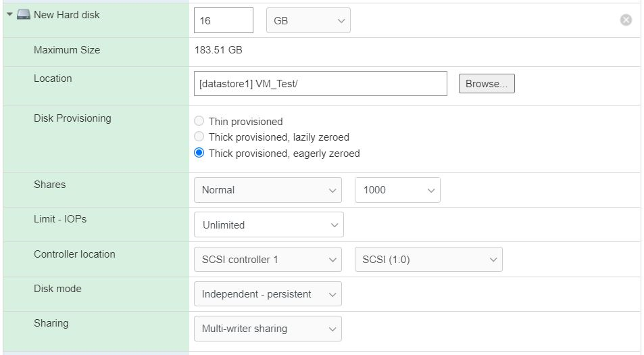
Task: Select Thin provisioned disk option
Action: coord(199,122)
